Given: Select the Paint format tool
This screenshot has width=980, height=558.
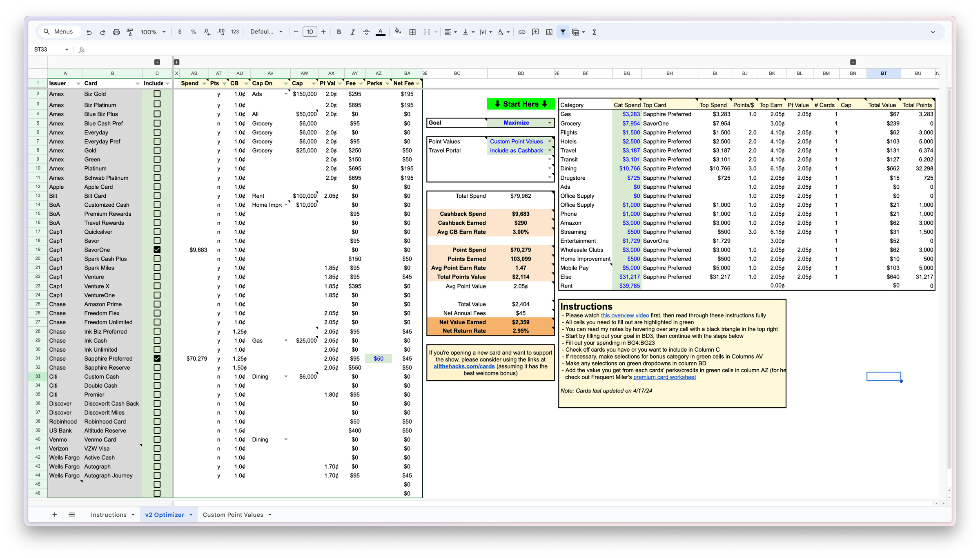Looking at the screenshot, I should click(130, 32).
